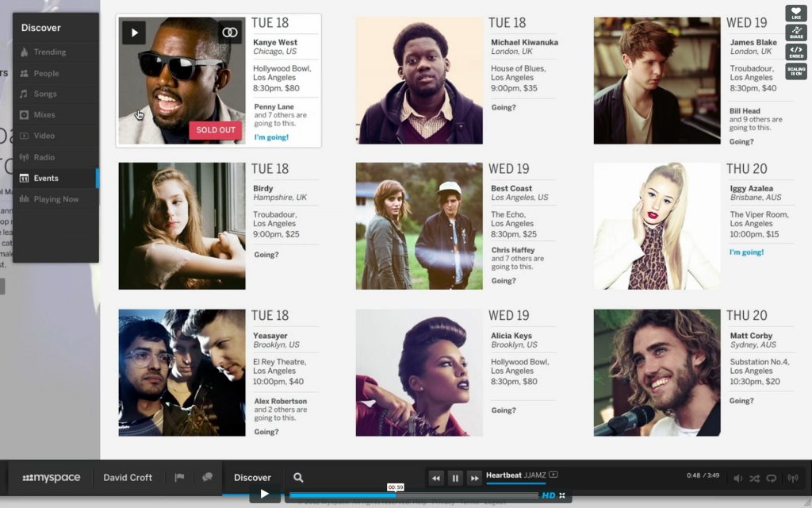Click Going? on the Yeasayer event
The image size is (812, 508).
(x=266, y=432)
